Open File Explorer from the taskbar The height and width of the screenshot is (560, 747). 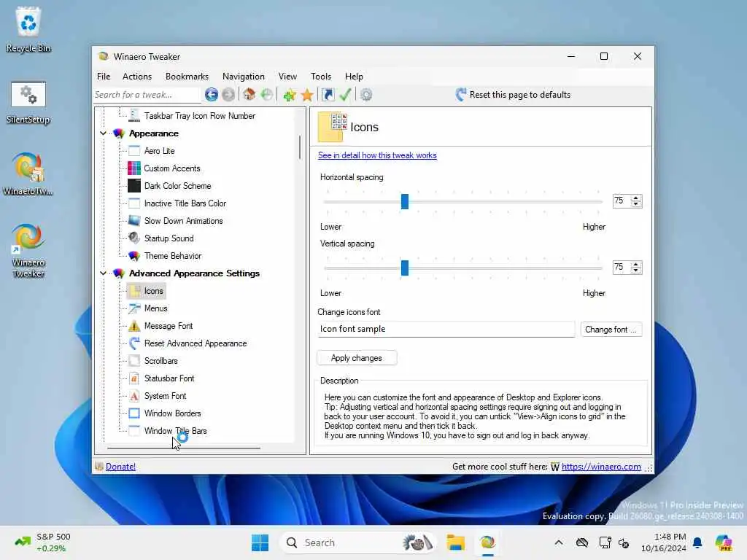455,542
